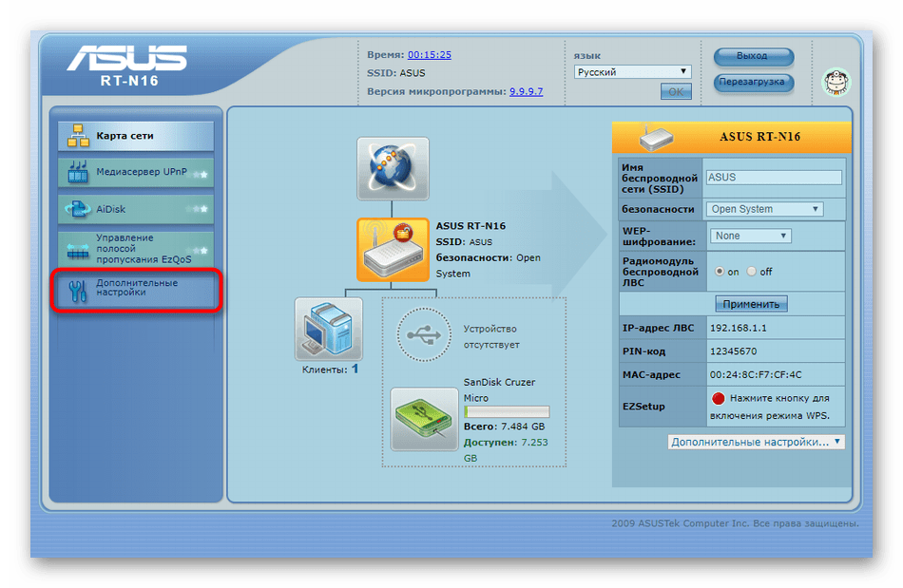
Task: Expand the WEP encryption dropdown
Action: tap(750, 236)
